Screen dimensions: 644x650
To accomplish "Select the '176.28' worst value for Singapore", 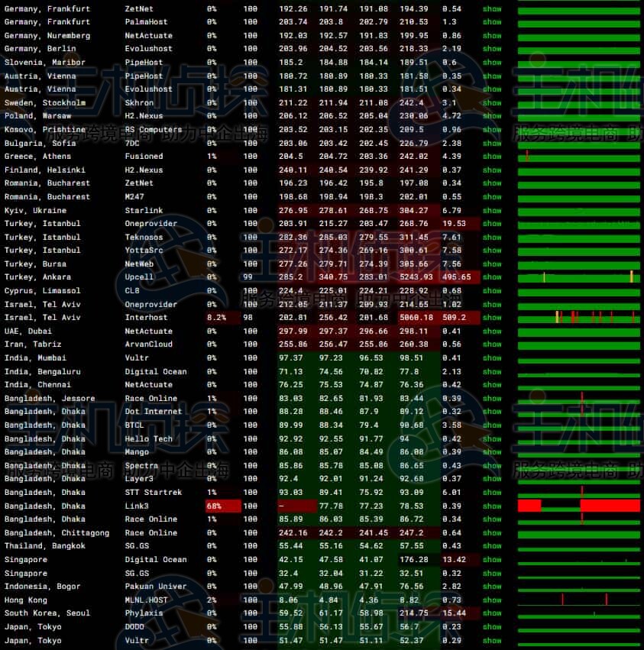I will click(413, 560).
